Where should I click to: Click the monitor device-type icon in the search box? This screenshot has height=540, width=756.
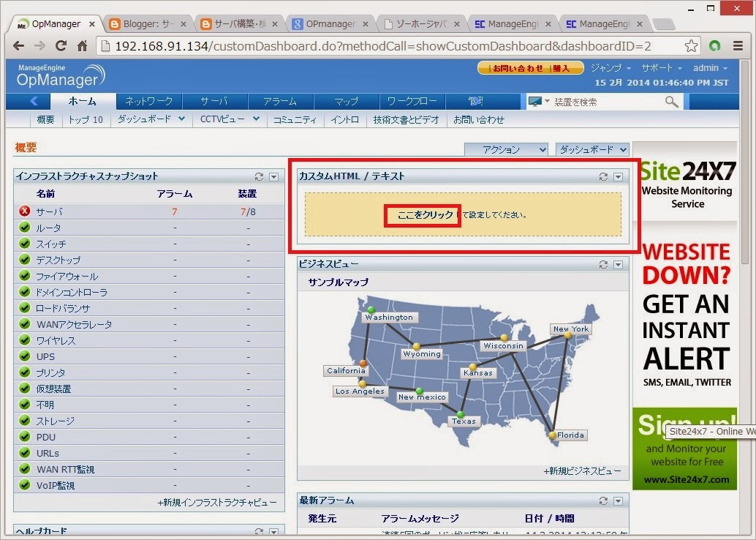tap(535, 101)
